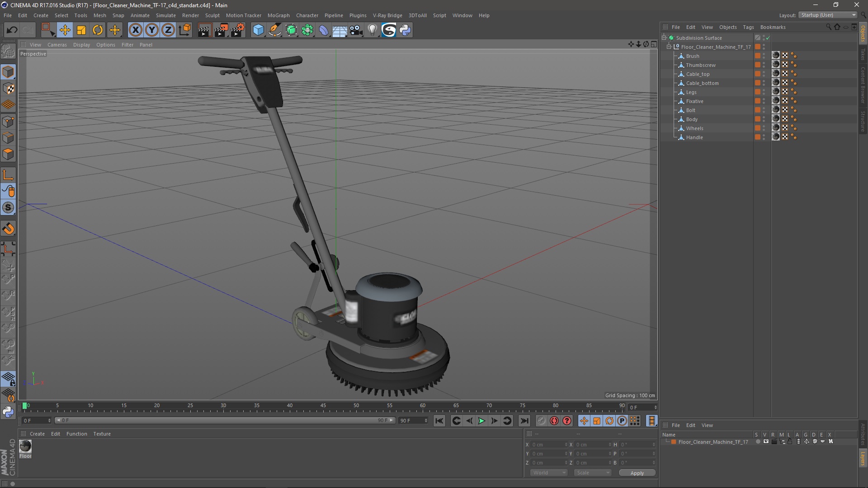Click the Undo arrow icon
The height and width of the screenshot is (488, 868).
click(12, 30)
